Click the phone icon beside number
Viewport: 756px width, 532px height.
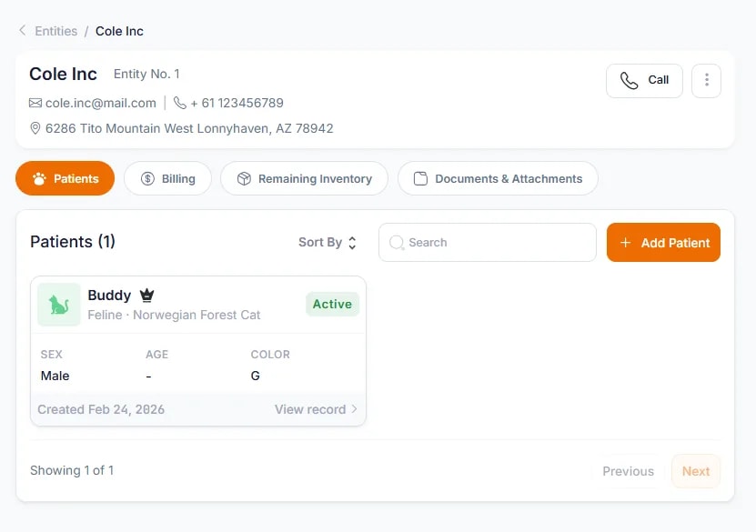(x=180, y=103)
